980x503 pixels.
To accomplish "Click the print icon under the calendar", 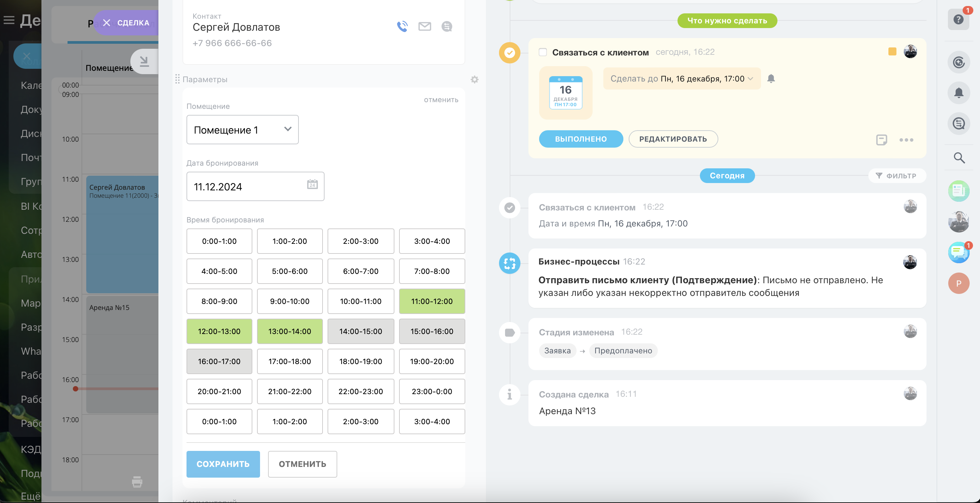I will point(137,481).
